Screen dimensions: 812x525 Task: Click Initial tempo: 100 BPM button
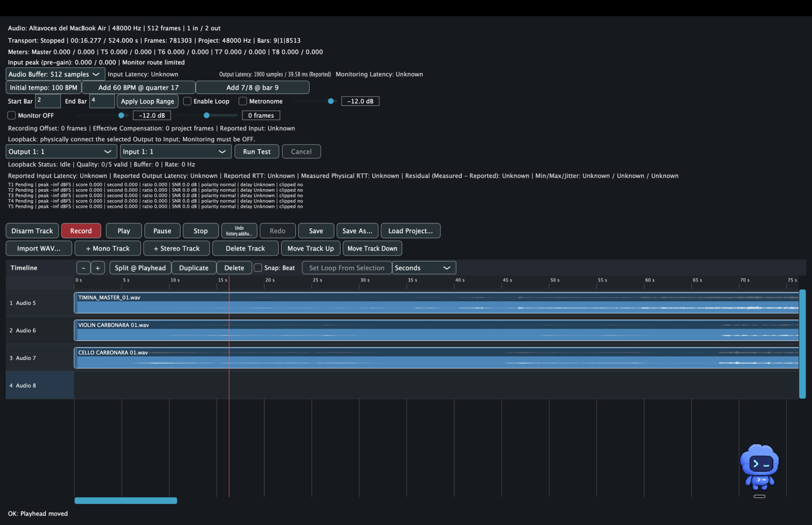(x=44, y=88)
